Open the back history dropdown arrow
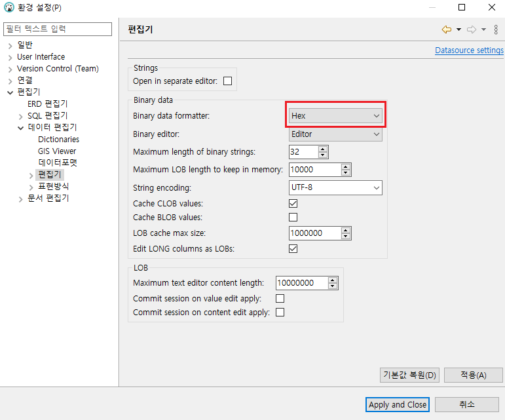The width and height of the screenshot is (505, 420). 458,29
